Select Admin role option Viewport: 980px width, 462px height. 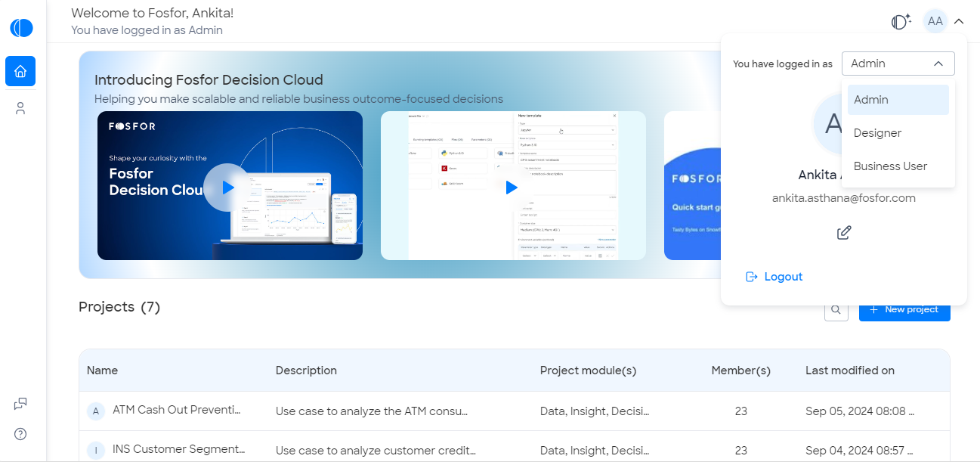click(x=898, y=100)
